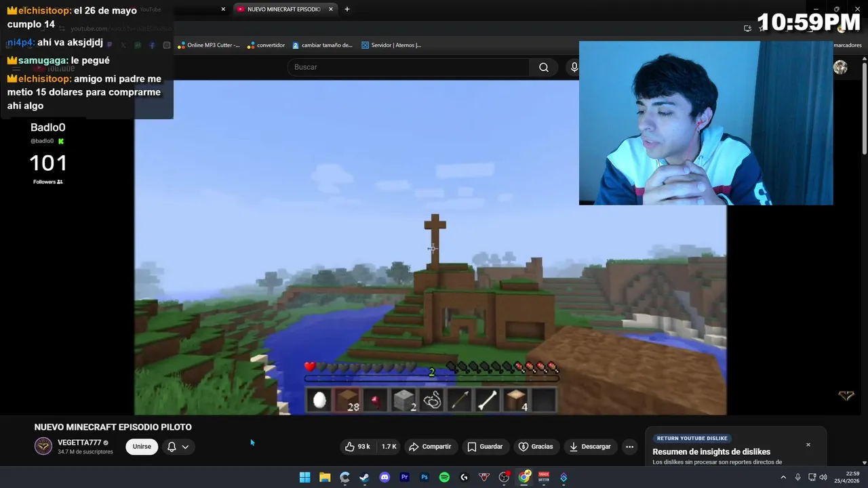This screenshot has width=868, height=488.
Task: Expand the system tray hidden icons chevron
Action: pos(783,477)
